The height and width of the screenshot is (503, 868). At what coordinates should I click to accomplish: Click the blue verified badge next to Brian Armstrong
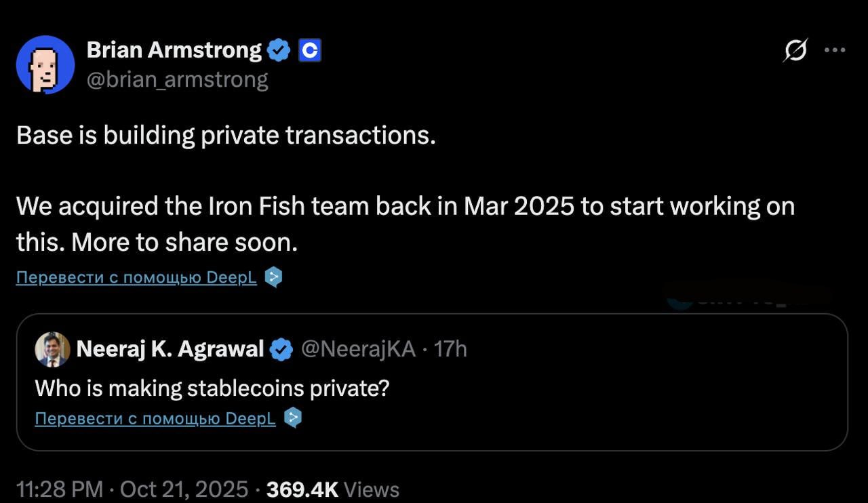click(279, 50)
